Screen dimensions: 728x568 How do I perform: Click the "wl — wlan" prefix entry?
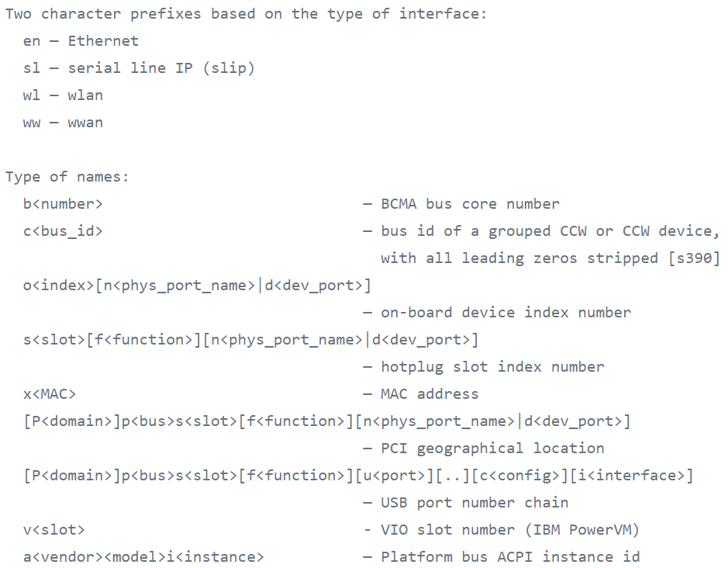point(63,95)
